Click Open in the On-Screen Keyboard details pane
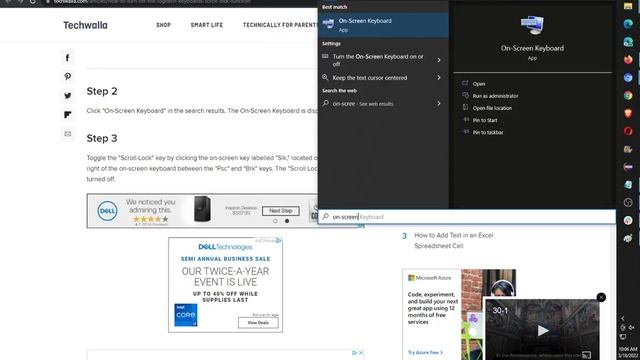 (x=479, y=84)
